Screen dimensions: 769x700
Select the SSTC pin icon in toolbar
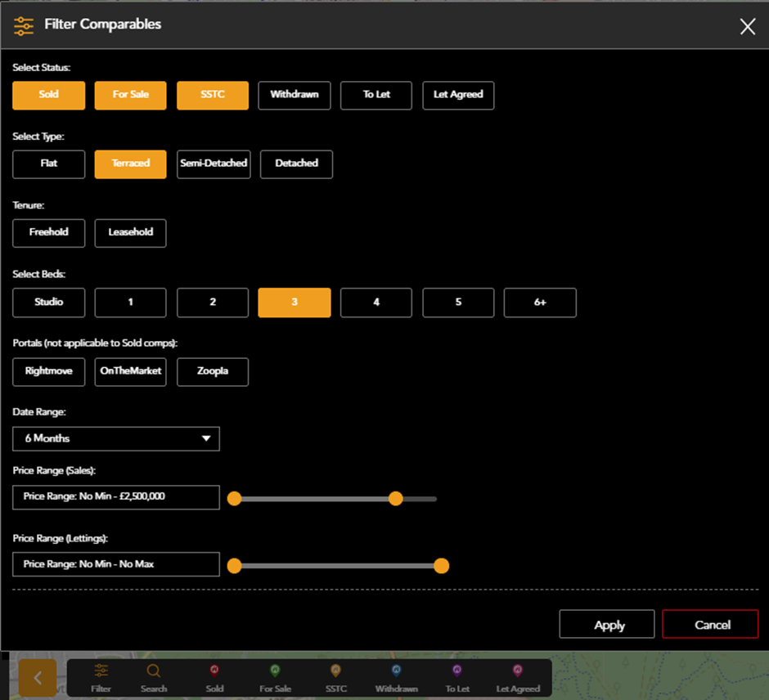coord(335,671)
